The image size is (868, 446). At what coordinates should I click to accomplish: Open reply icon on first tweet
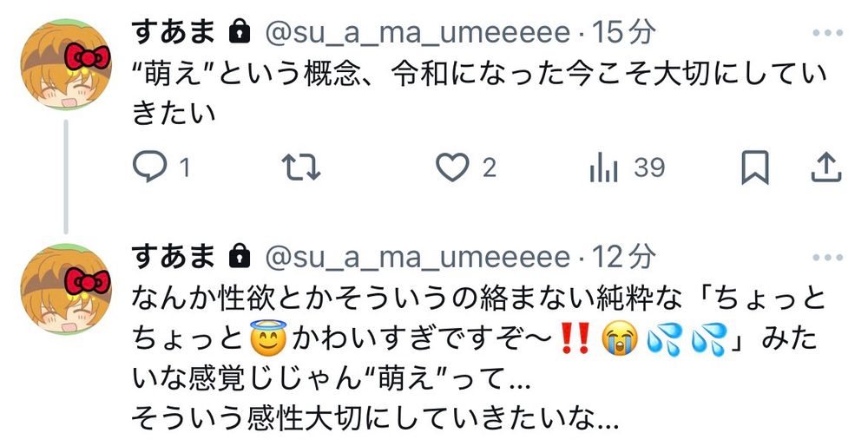coord(150,167)
